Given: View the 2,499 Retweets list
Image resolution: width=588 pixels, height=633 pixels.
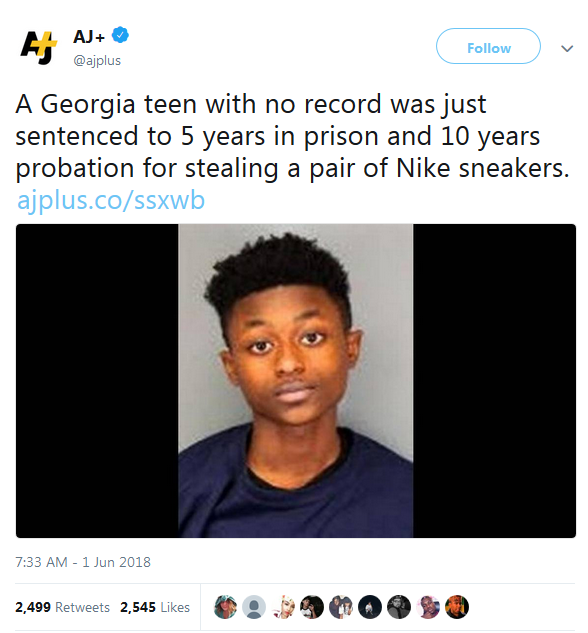Looking at the screenshot, I should click(x=63, y=607).
